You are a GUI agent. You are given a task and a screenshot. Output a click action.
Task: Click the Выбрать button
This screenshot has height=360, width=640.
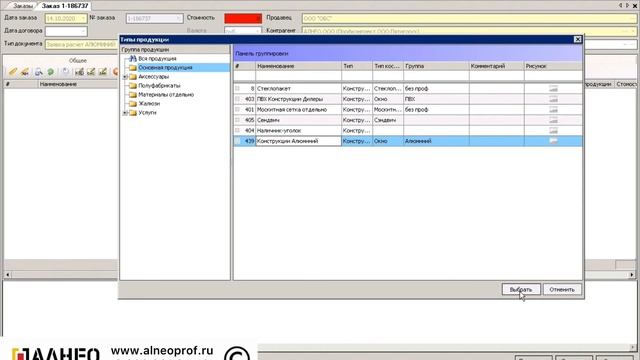pos(521,289)
